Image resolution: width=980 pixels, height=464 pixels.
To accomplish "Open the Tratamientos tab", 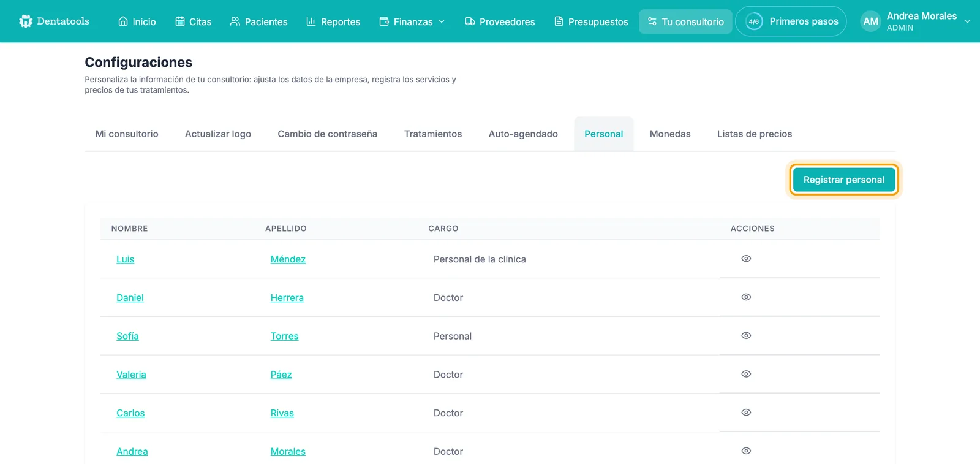I will 433,134.
